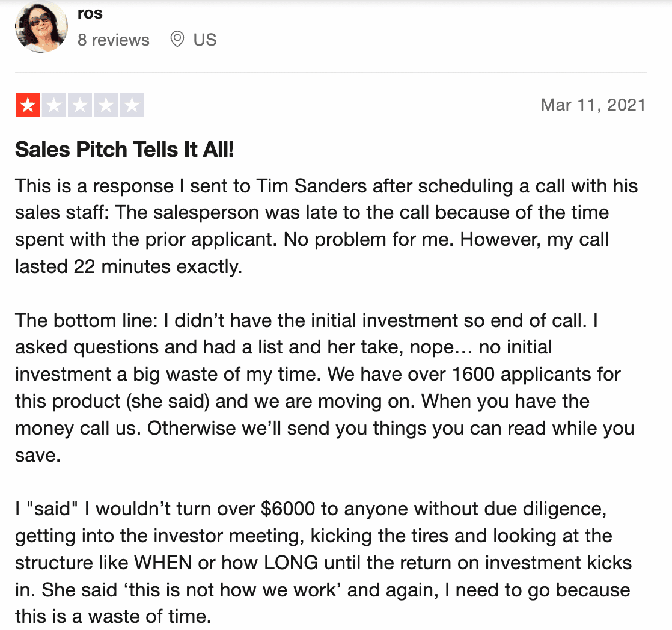
Task: View the 8 reviews count
Action: (114, 40)
